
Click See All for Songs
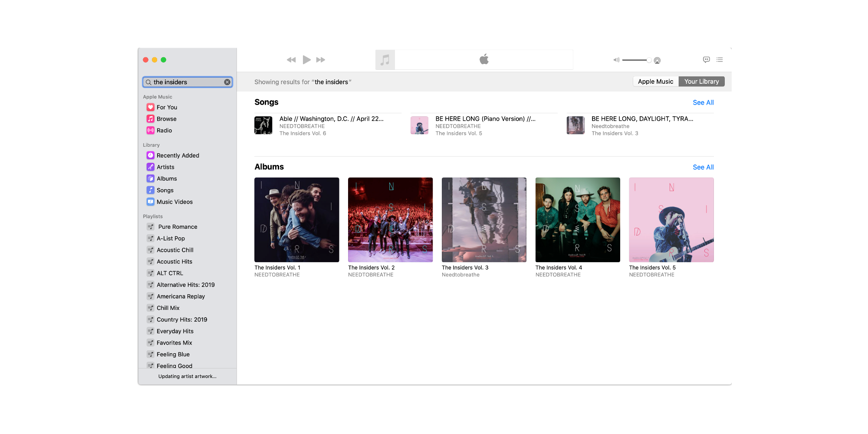[x=703, y=102]
